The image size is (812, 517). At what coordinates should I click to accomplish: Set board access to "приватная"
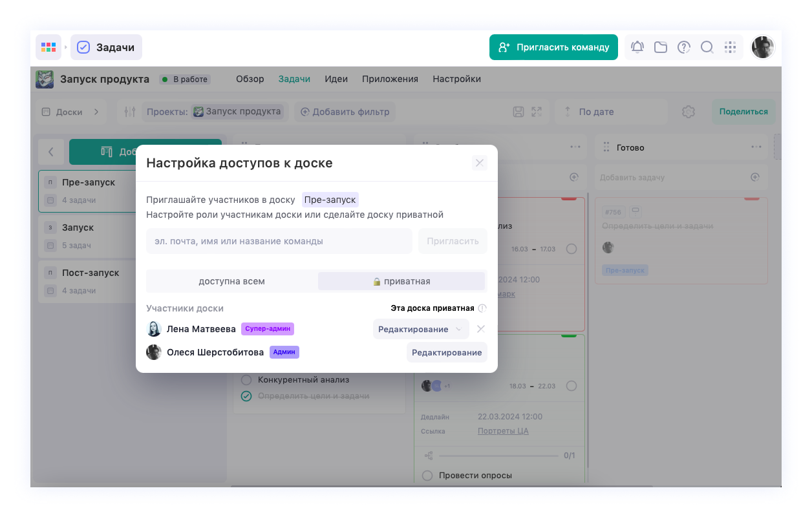(x=401, y=281)
